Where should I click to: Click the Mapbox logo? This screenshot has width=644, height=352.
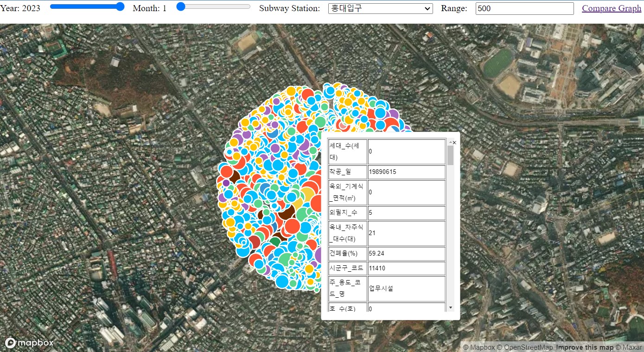coord(29,343)
